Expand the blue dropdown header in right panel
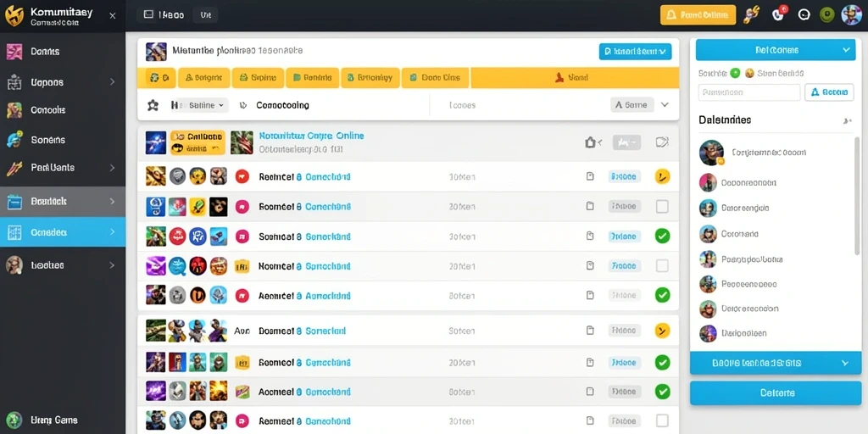Viewport: 868px width, 434px height. tap(776, 50)
